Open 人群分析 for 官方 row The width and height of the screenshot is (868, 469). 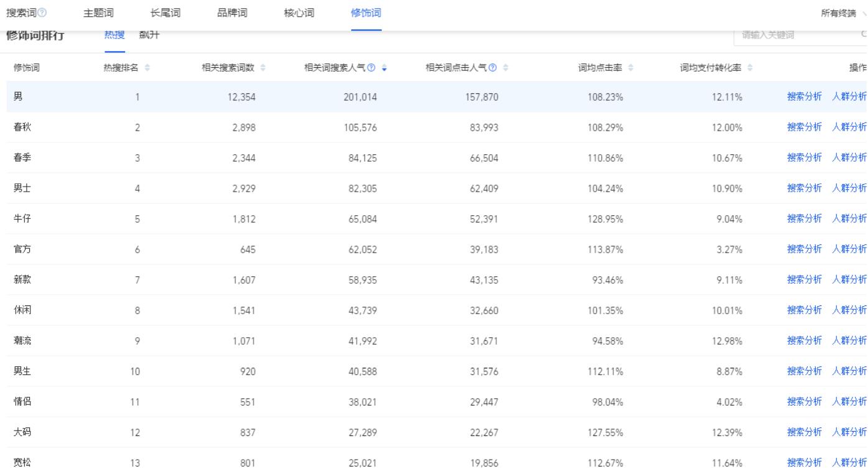point(849,249)
